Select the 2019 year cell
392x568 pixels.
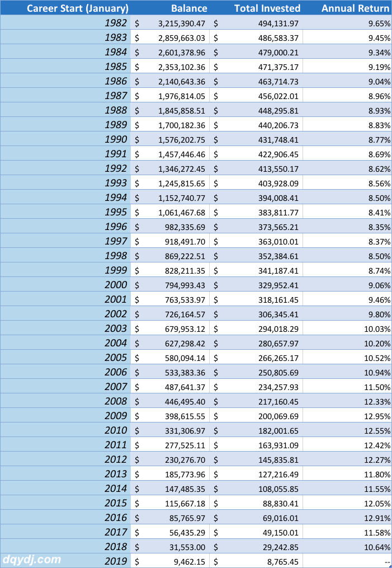point(65,561)
